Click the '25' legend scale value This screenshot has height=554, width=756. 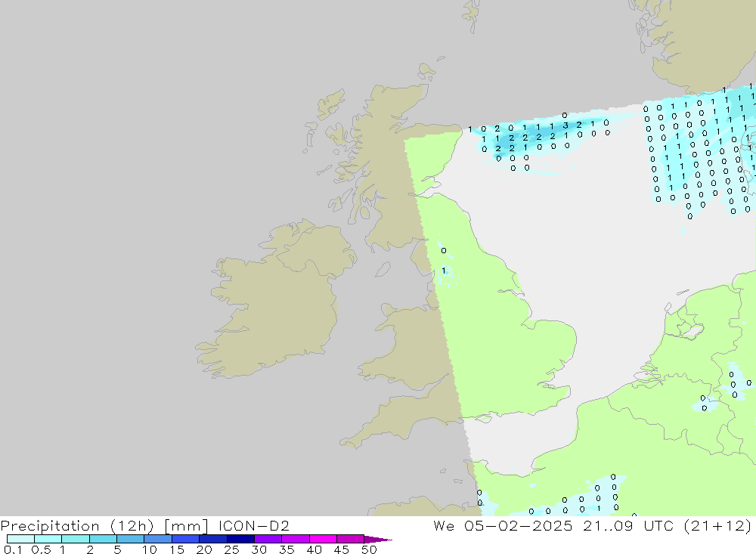[231, 549]
